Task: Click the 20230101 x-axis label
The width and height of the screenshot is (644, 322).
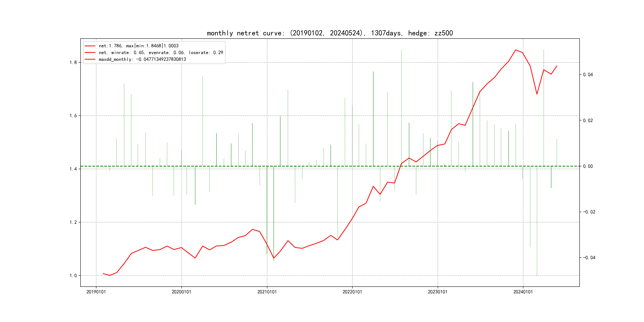Action: pos(437,292)
